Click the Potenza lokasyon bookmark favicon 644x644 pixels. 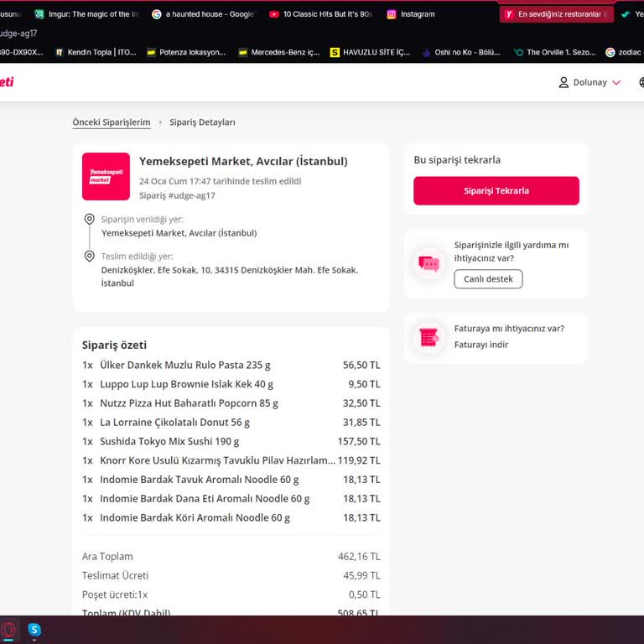point(151,53)
